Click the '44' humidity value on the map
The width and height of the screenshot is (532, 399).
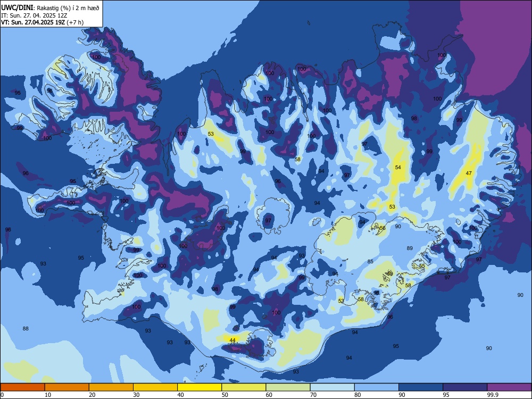point(232,340)
